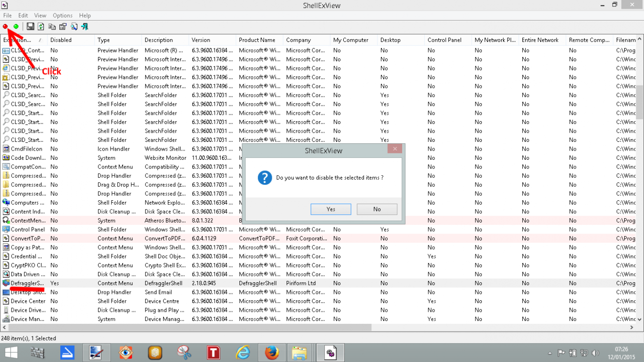This screenshot has height=362, width=644.
Task: Click the ShellExView taskbar button
Action: (x=330, y=353)
